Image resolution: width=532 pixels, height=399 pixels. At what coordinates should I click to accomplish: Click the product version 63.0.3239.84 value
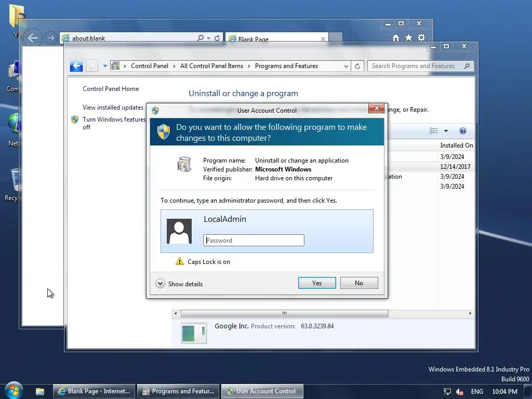coord(317,326)
